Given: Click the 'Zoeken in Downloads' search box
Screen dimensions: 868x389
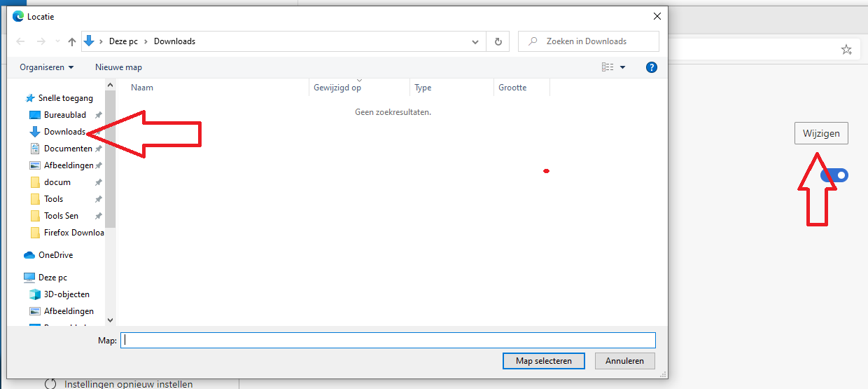Looking at the screenshot, I should [589, 41].
